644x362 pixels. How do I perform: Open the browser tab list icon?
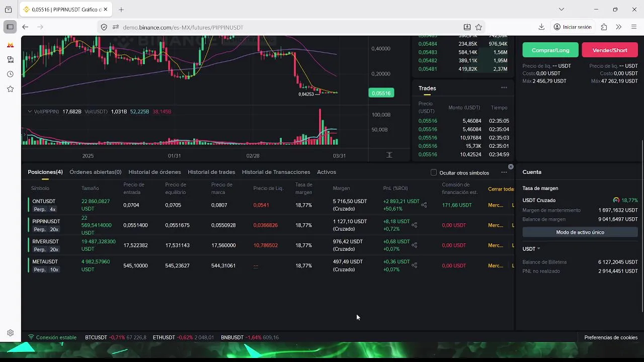8,10
